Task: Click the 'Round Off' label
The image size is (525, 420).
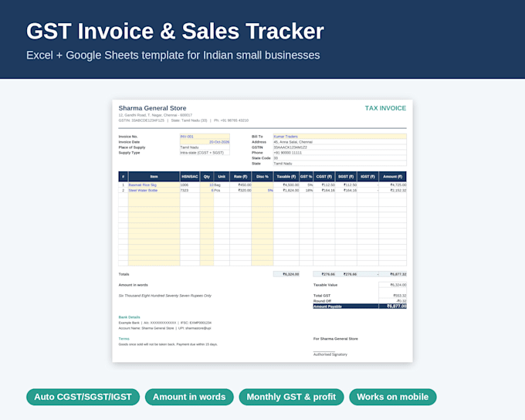Action: tap(322, 301)
